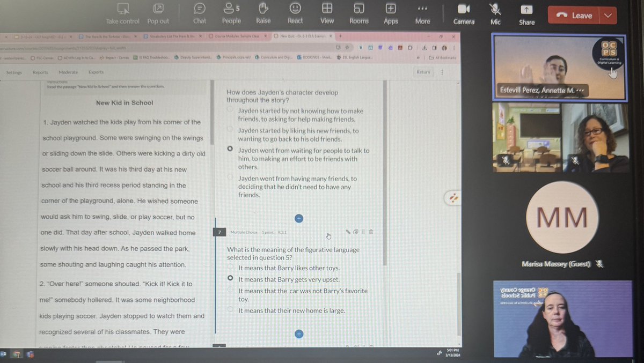The height and width of the screenshot is (363, 644).
Task: Delete question 7 with the trash icon
Action: 371,232
